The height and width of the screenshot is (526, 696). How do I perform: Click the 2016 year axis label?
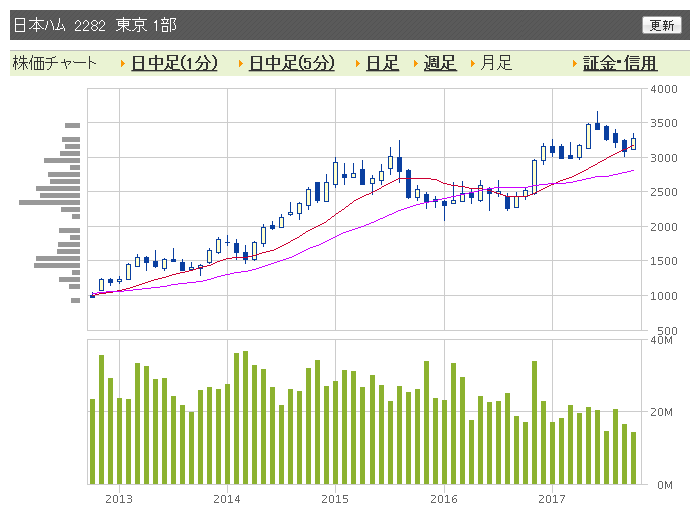(x=444, y=499)
